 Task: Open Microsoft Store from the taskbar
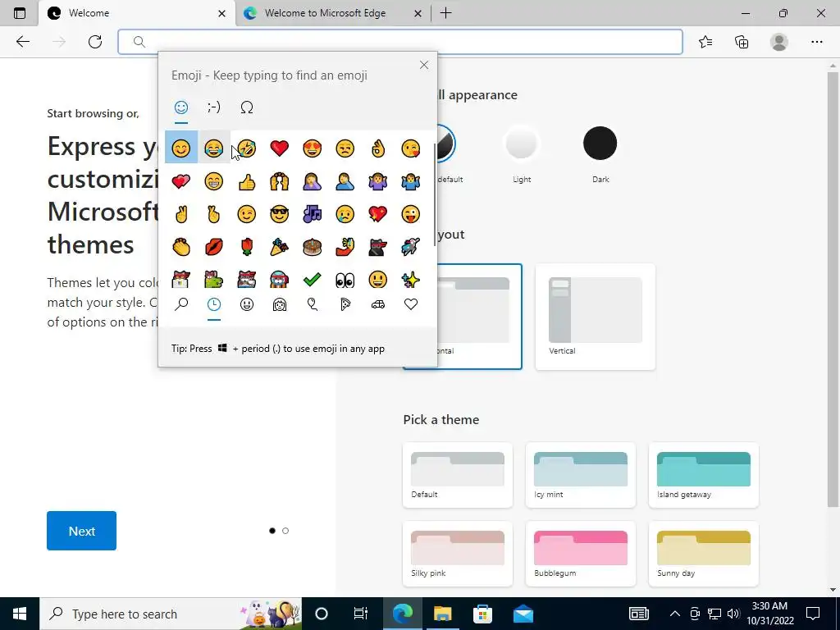pos(482,614)
